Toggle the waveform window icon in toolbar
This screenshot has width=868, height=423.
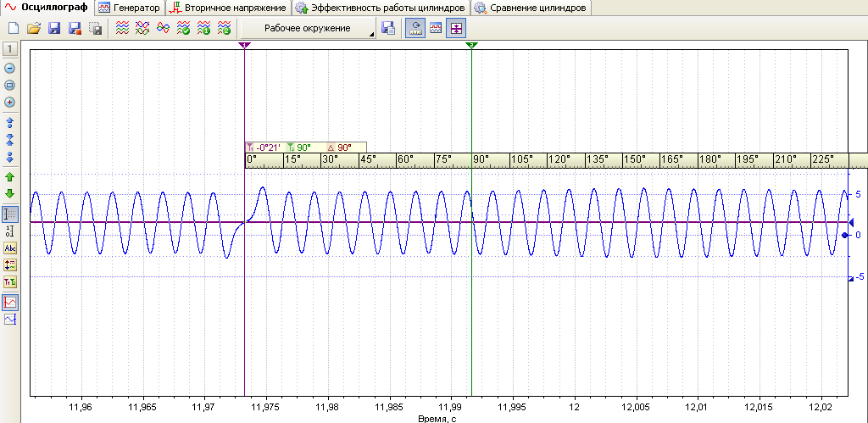pos(436,28)
